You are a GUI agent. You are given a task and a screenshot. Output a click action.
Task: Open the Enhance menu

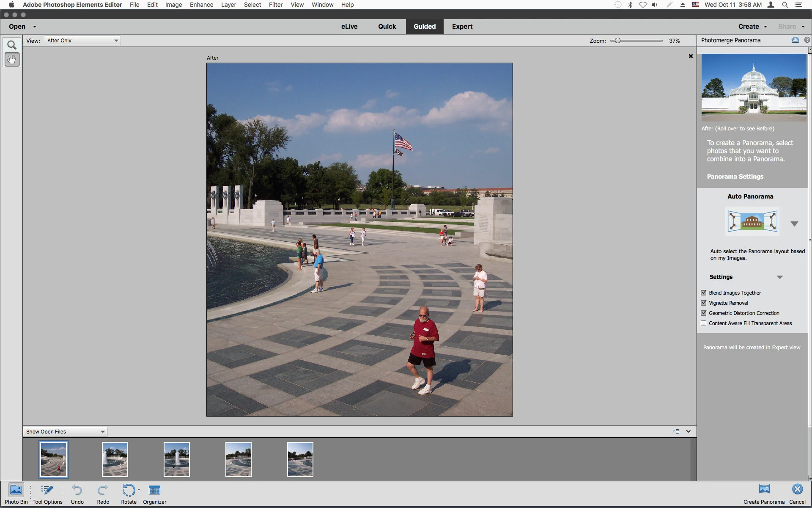[x=201, y=5]
